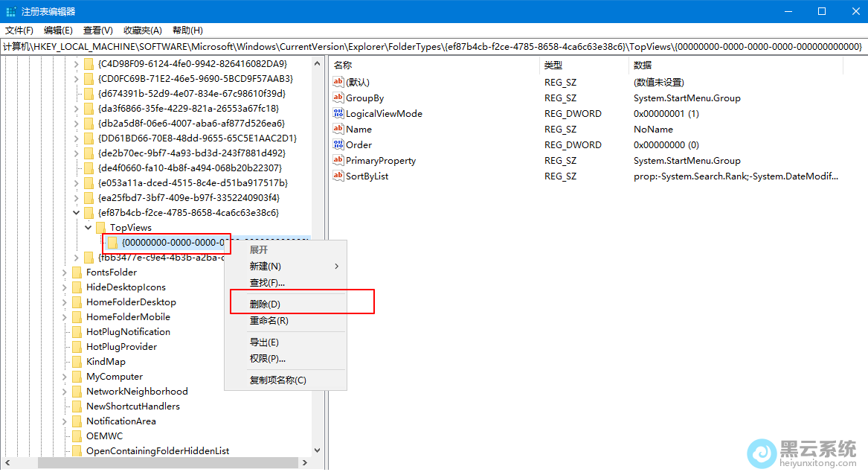Click the PrimaryProperty value icon
Viewport: 868px width, 472px height.
click(x=339, y=160)
